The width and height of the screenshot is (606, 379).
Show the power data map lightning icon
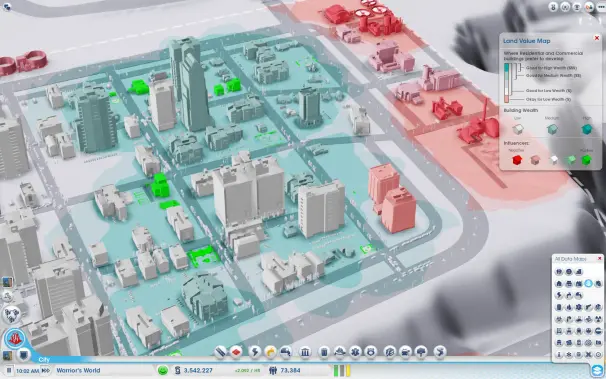pyautogui.click(x=559, y=296)
